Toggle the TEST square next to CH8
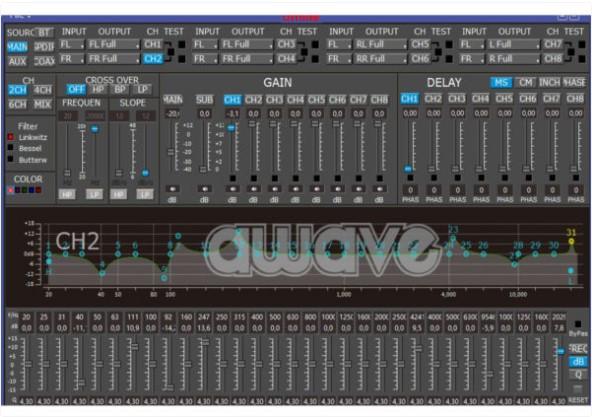This screenshot has height=417, width=592. click(582, 59)
